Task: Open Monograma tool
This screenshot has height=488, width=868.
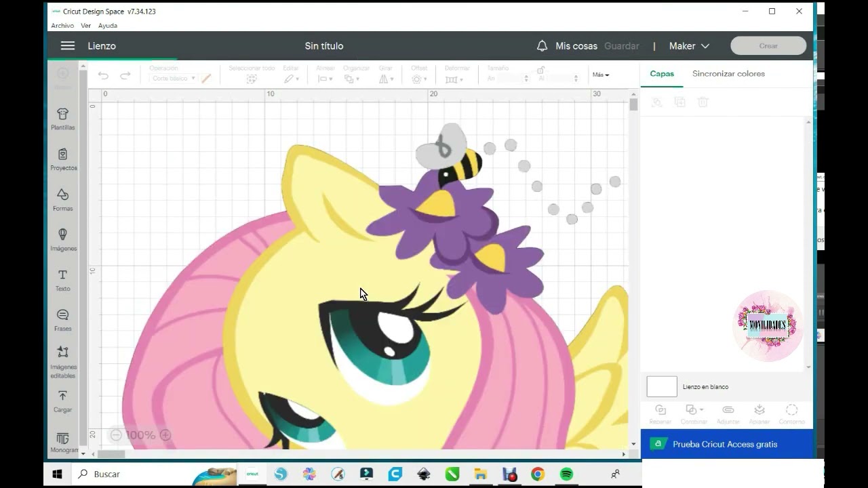Action: (62, 443)
